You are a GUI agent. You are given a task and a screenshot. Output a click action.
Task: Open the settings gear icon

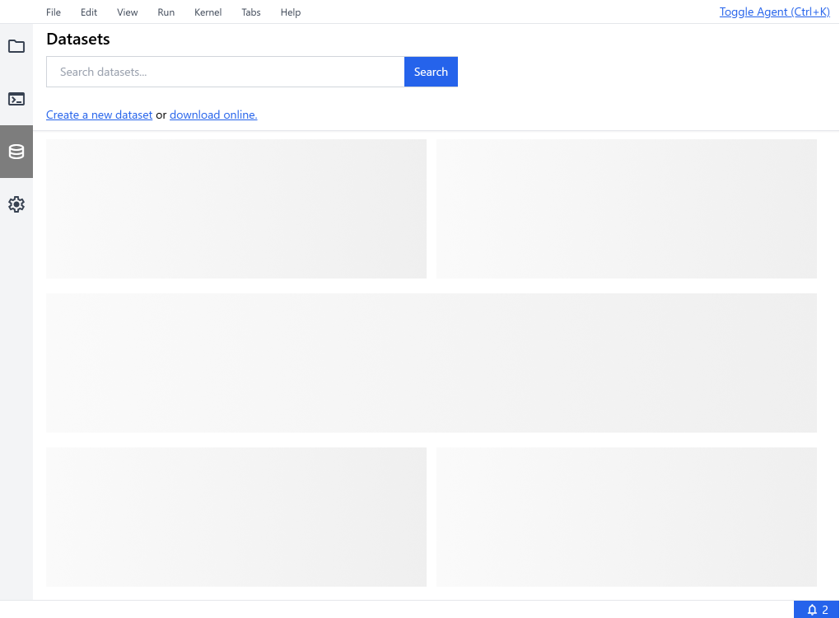coord(16,204)
